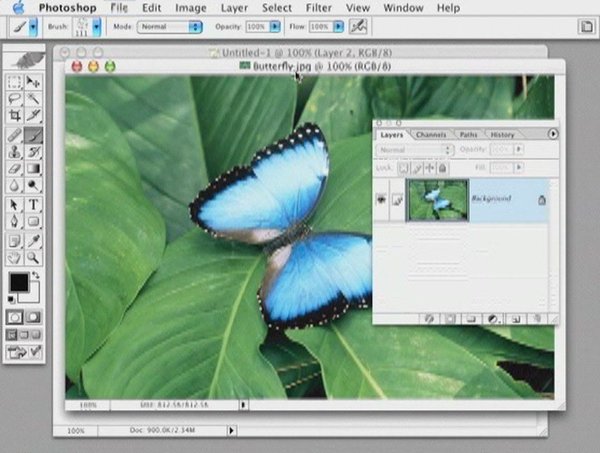Switch to Quick Mask mode
This screenshot has width=600, height=453.
click(33, 317)
